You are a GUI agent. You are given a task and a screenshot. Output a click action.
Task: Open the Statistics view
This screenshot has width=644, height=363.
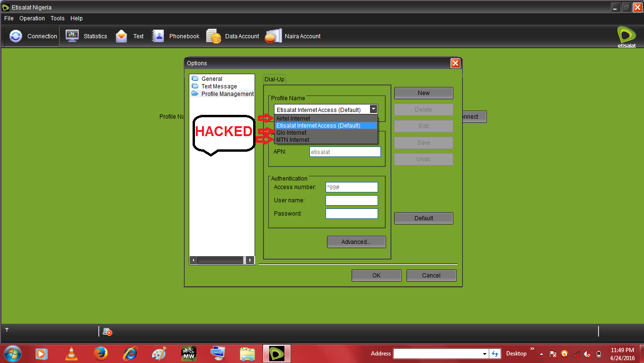(x=87, y=36)
